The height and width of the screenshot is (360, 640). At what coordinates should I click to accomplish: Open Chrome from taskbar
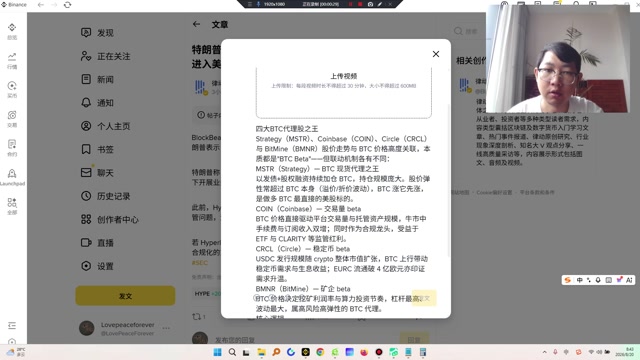(320, 352)
